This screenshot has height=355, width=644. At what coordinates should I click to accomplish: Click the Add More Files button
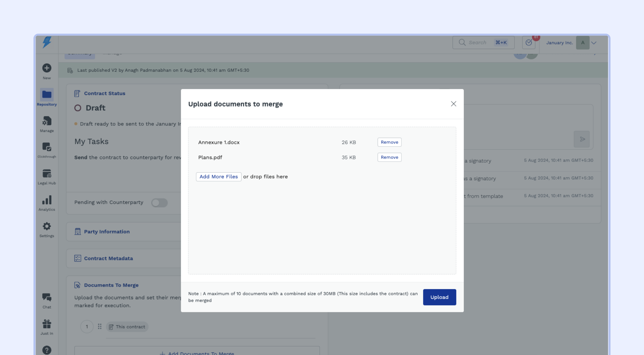pos(218,177)
